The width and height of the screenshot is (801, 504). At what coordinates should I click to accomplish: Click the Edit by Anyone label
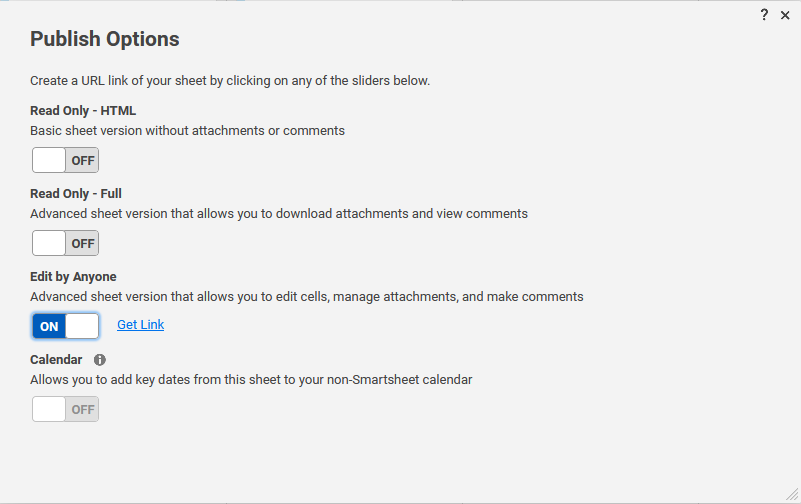[73, 277]
